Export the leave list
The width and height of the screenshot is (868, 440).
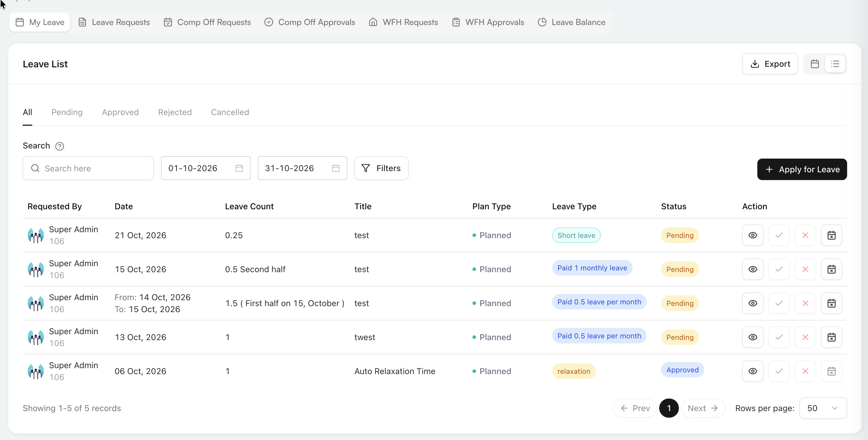770,63
